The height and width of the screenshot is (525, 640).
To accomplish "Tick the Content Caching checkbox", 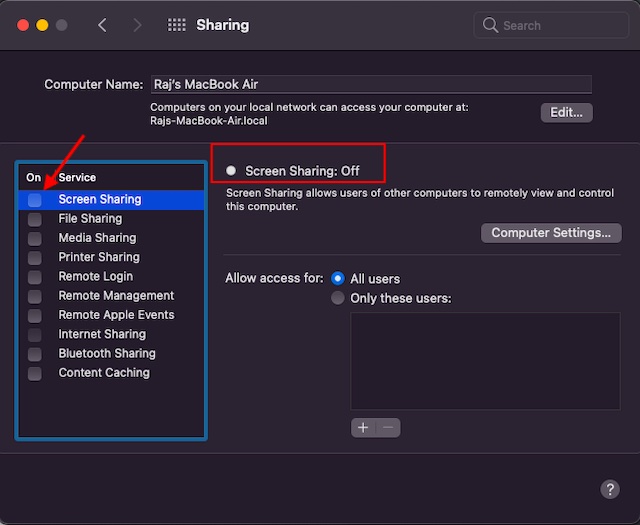I will [x=35, y=373].
